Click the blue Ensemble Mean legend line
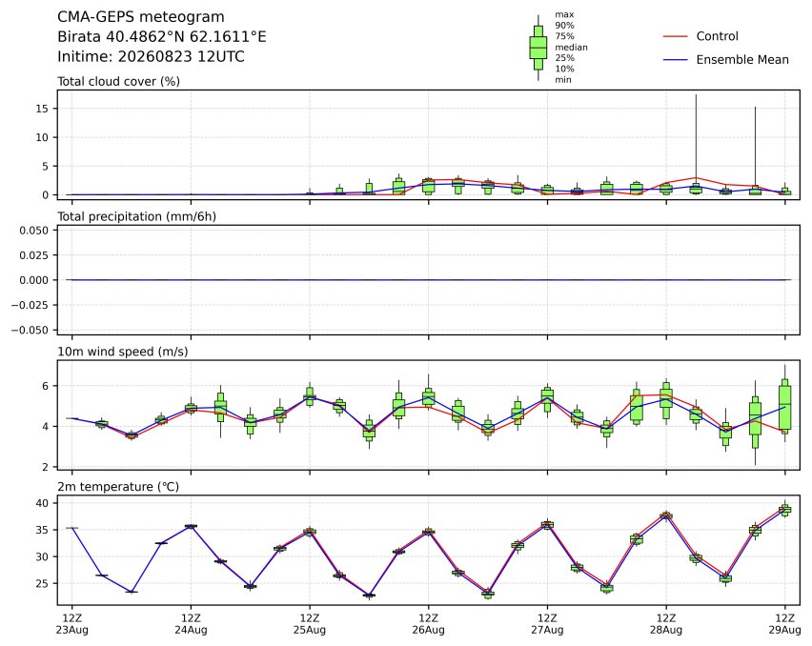The image size is (812, 646). (x=676, y=60)
